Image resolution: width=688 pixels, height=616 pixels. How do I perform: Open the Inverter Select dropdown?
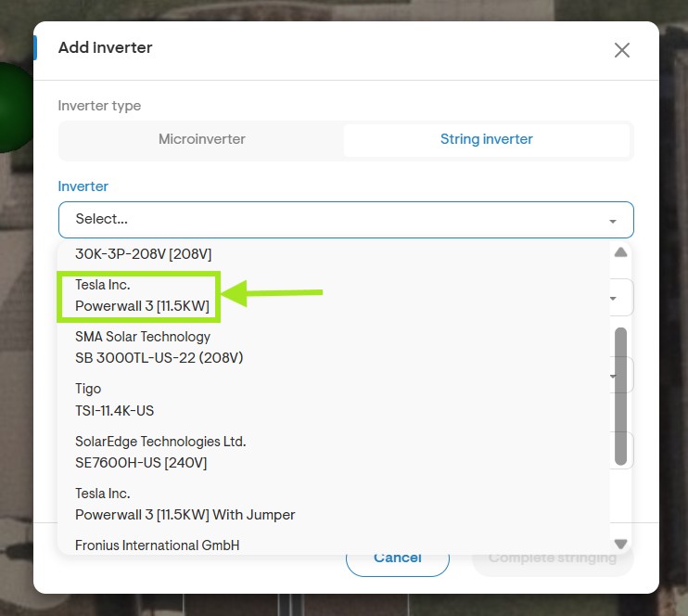346,220
